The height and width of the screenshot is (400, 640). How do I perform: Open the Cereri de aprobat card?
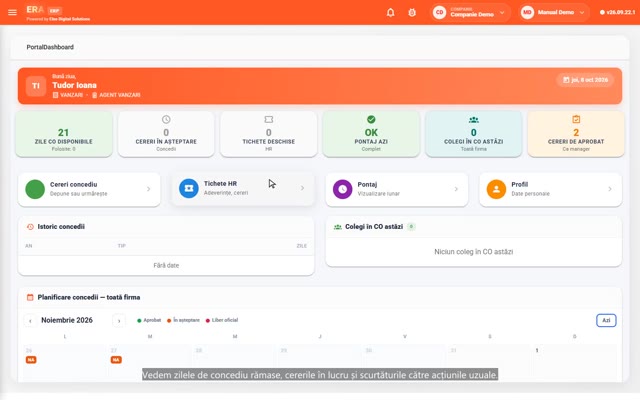click(x=576, y=134)
